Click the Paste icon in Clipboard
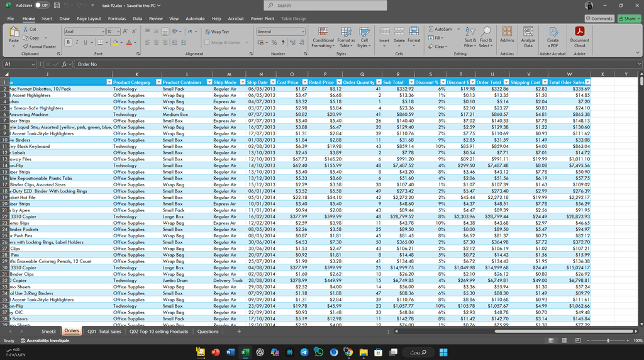This screenshot has height=360, width=644. tap(14, 33)
